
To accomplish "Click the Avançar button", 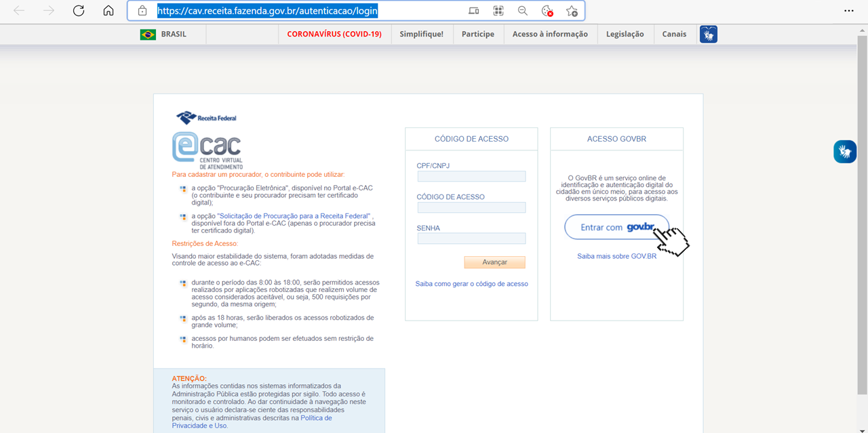I will coord(494,262).
